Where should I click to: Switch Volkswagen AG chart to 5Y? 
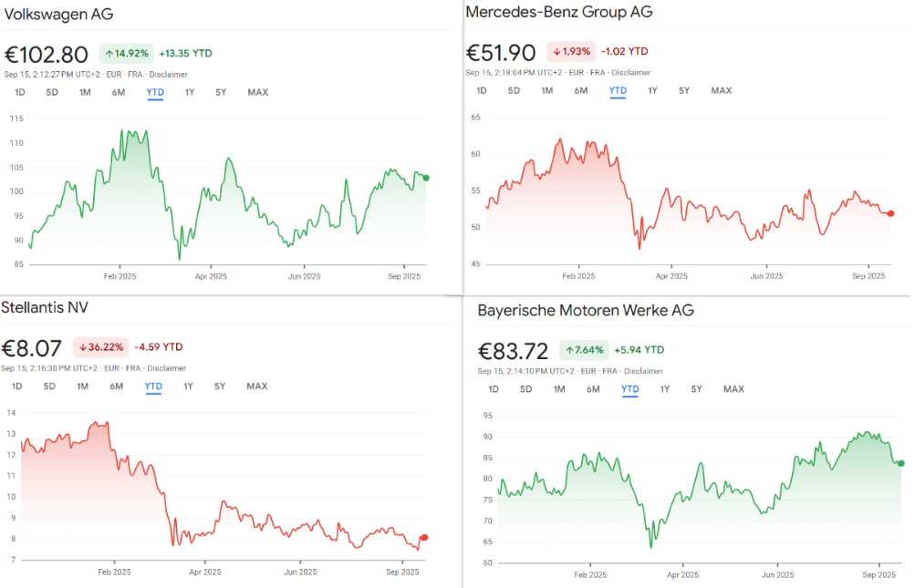221,92
